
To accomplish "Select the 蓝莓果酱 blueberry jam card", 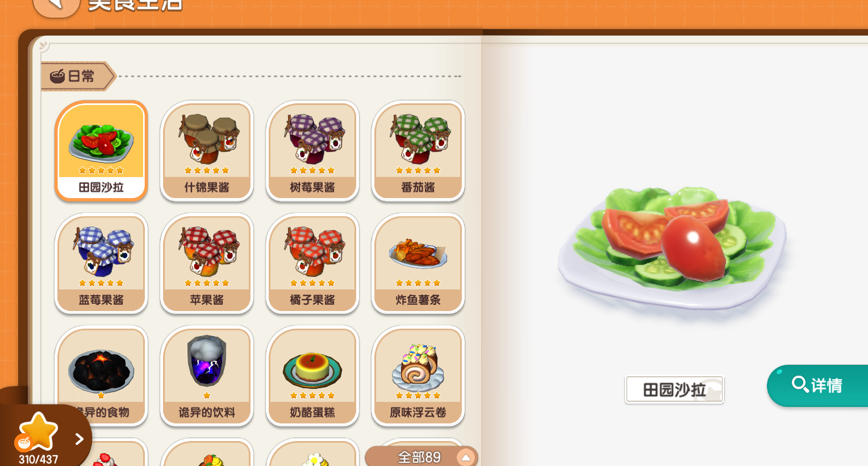I will click(x=101, y=263).
